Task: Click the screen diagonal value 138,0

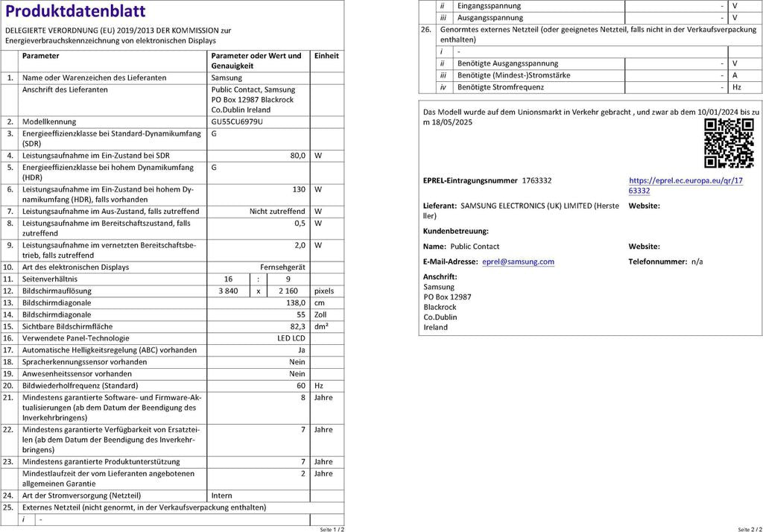Action: [x=296, y=303]
